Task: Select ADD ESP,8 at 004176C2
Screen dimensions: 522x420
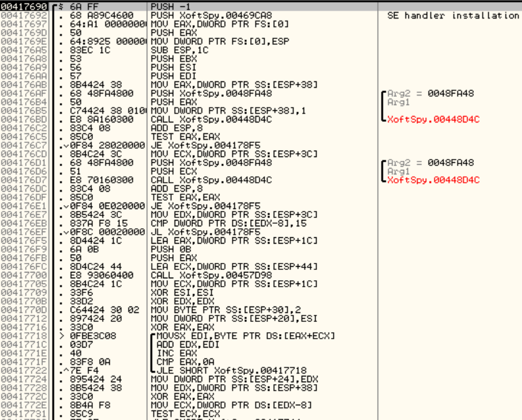Action: (176, 128)
